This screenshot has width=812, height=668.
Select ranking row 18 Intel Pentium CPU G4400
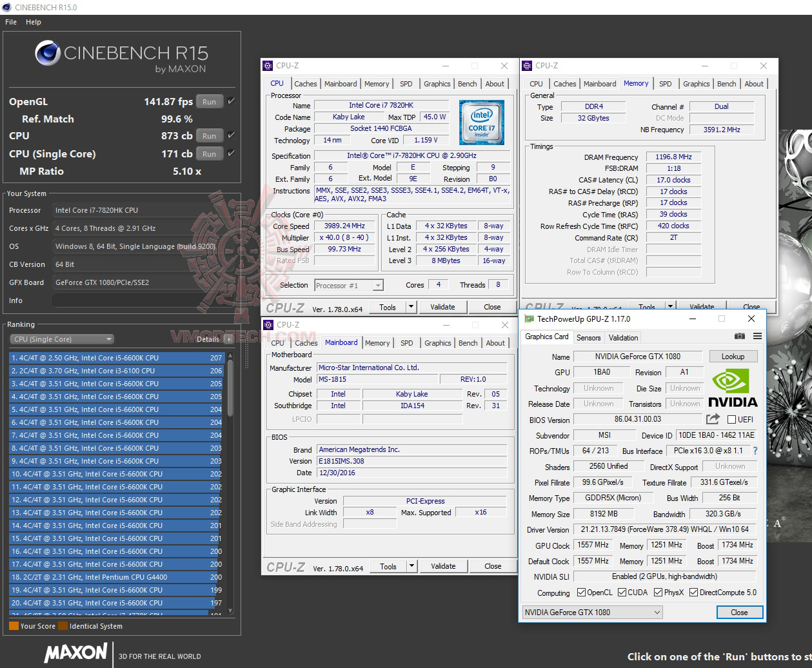click(116, 577)
